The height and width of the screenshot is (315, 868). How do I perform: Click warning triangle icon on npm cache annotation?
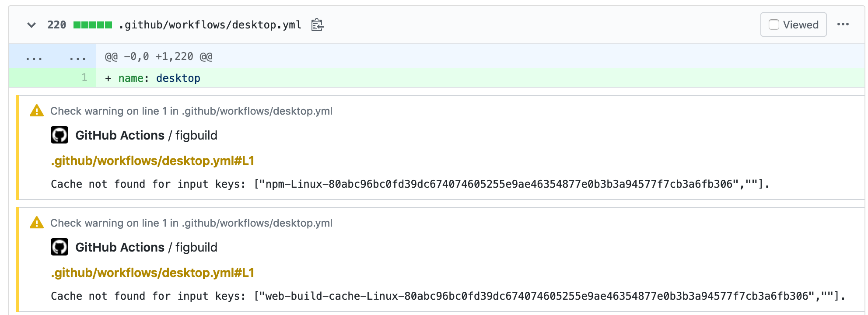pos(37,111)
